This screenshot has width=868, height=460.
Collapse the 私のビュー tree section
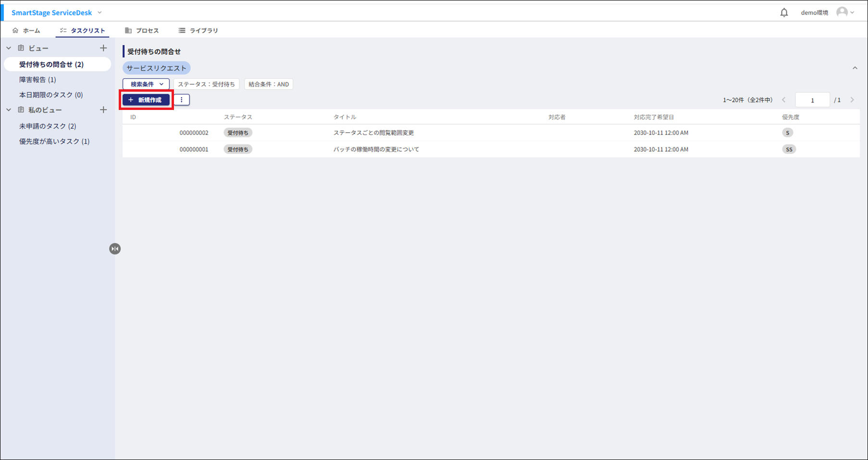pyautogui.click(x=9, y=110)
